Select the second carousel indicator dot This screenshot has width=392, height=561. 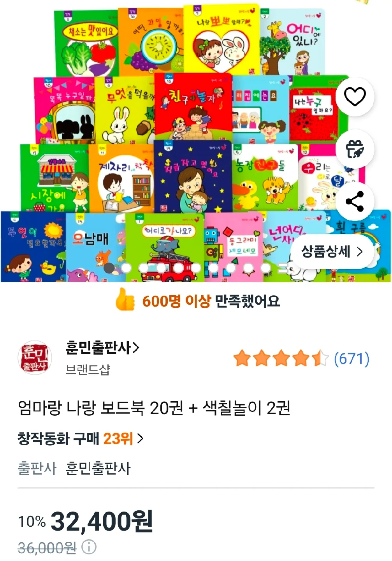[126, 268]
